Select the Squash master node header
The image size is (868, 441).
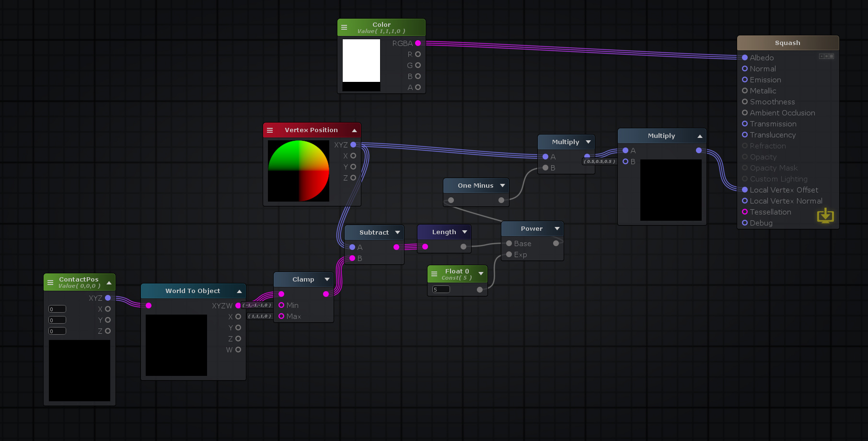(787, 43)
